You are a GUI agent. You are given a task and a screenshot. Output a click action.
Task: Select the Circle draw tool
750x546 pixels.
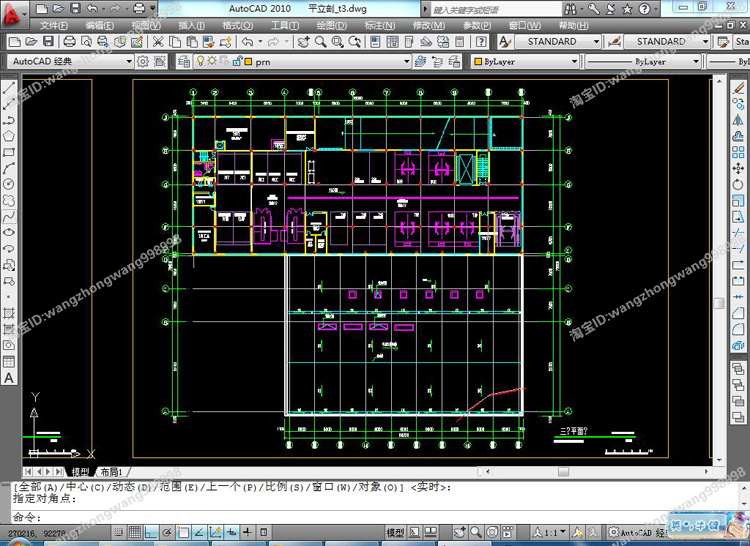pyautogui.click(x=9, y=184)
